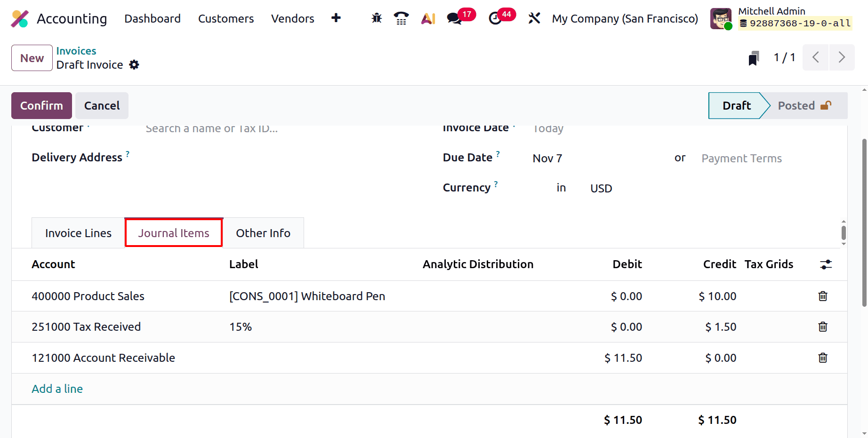Screen dimensions: 868x438
Task: Open the Customer search field suggestions
Action: [211, 128]
